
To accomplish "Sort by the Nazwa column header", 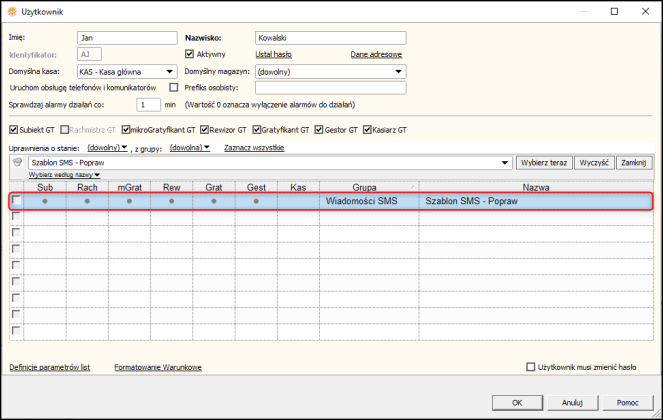I will (536, 187).
